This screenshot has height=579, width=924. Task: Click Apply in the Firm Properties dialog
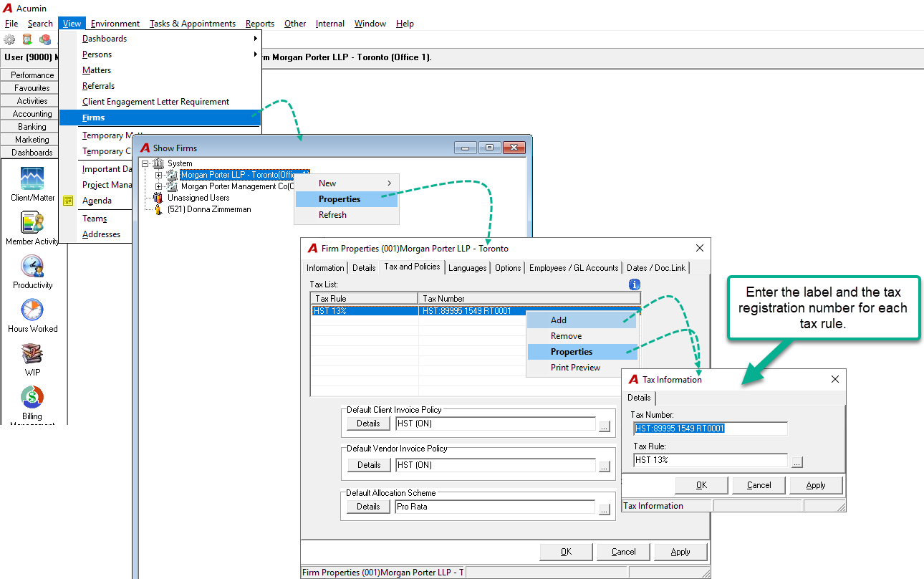(x=680, y=552)
